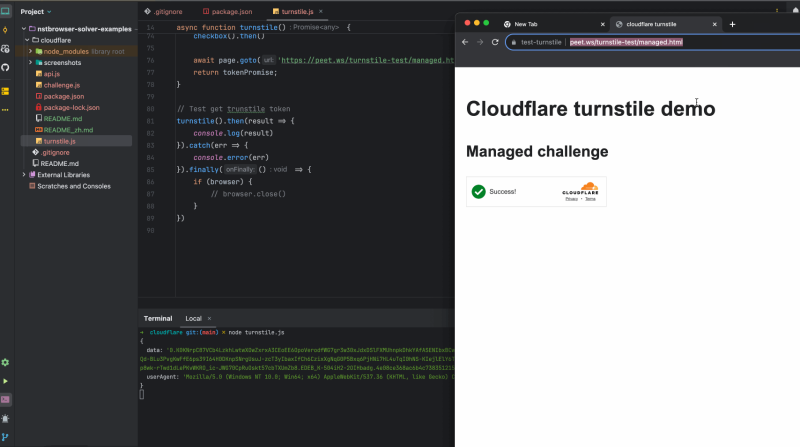Expand the node_modules folder
This screenshot has height=447, width=800.
(x=31, y=51)
